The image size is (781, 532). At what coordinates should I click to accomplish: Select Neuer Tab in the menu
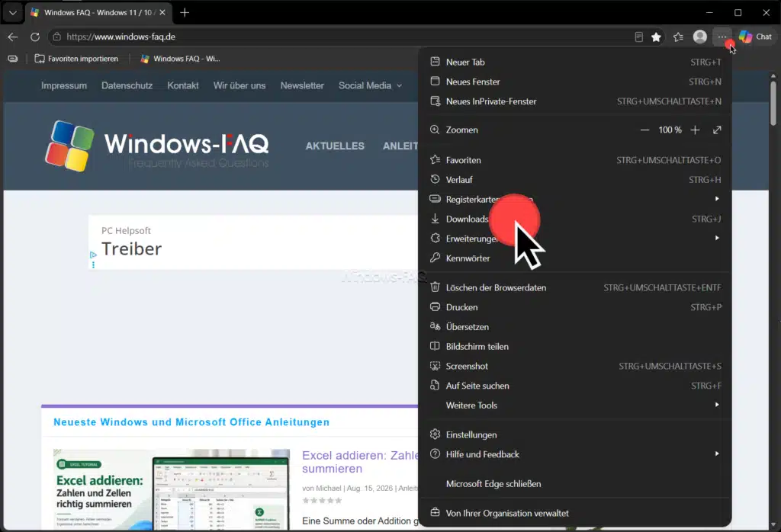575,62
